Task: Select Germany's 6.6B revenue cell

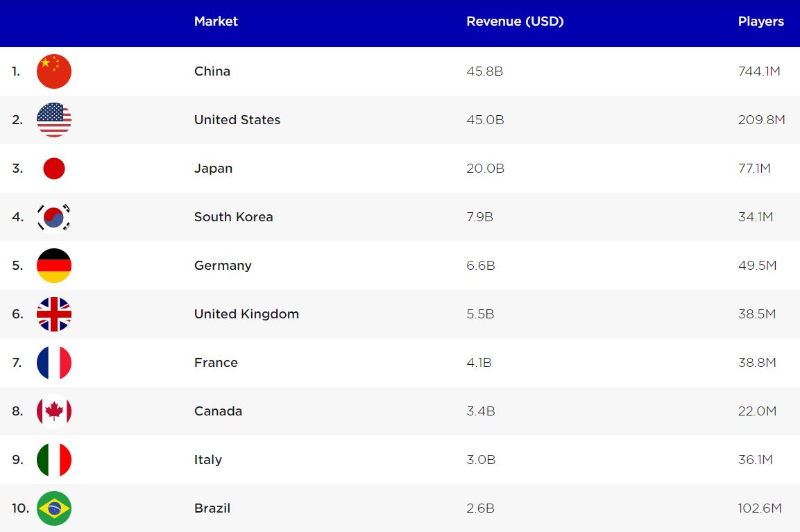Action: click(481, 266)
